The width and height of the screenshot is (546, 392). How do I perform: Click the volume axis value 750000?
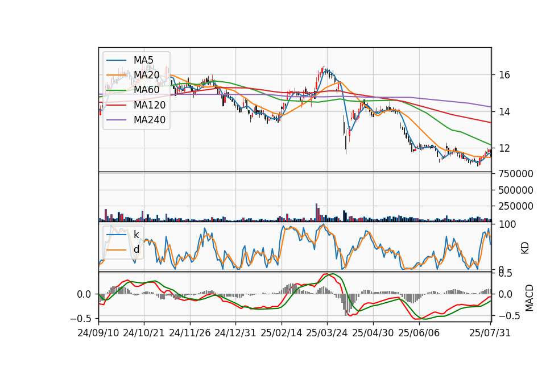(516, 174)
